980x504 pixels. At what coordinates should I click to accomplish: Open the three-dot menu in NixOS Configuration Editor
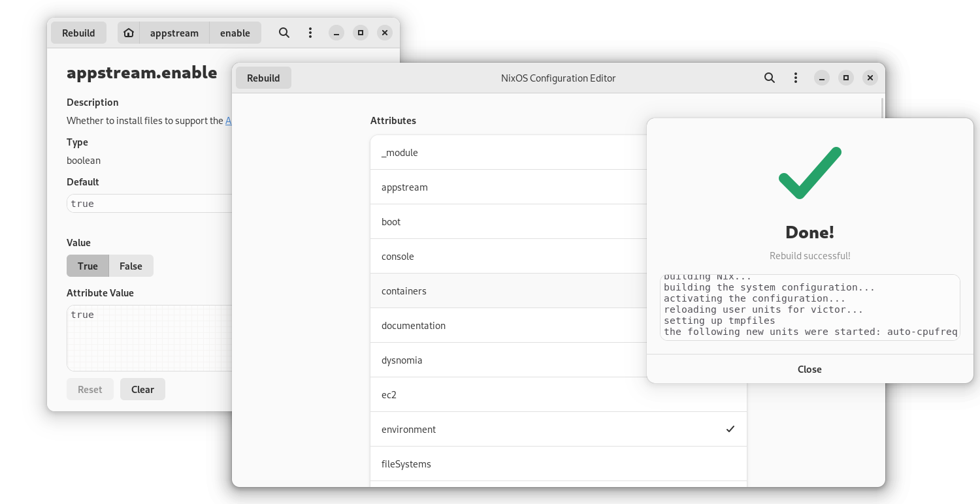(x=796, y=78)
